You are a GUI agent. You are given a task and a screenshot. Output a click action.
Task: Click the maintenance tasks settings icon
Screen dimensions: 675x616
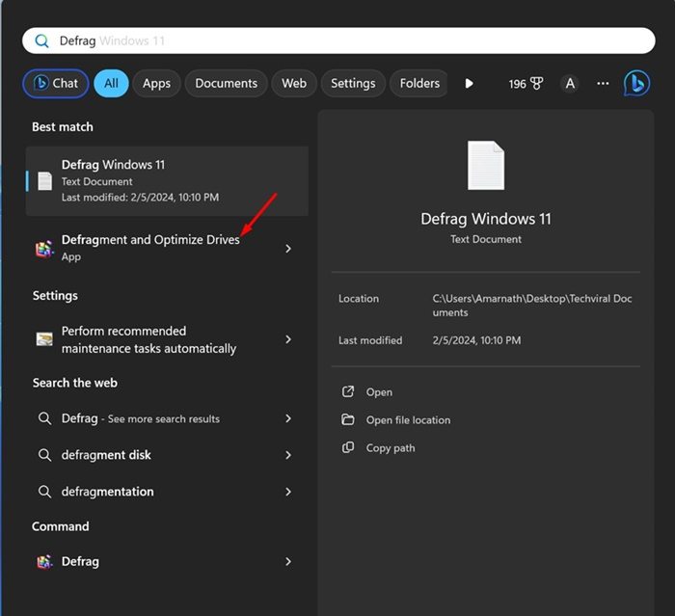[44, 339]
